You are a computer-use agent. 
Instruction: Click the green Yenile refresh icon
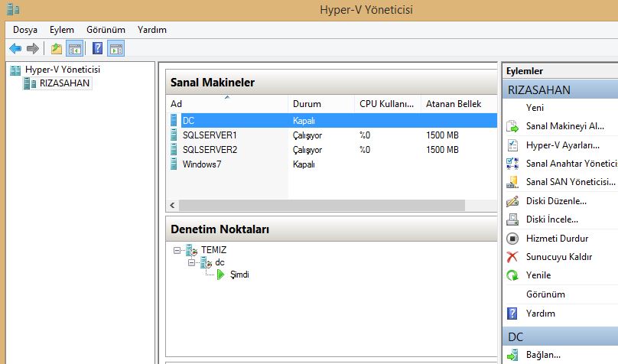(512, 275)
